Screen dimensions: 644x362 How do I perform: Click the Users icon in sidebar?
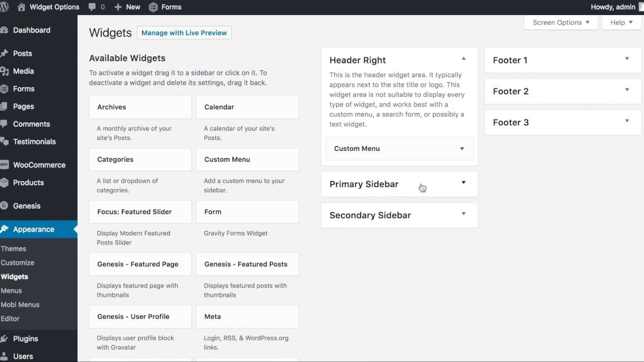pyautogui.click(x=4, y=356)
